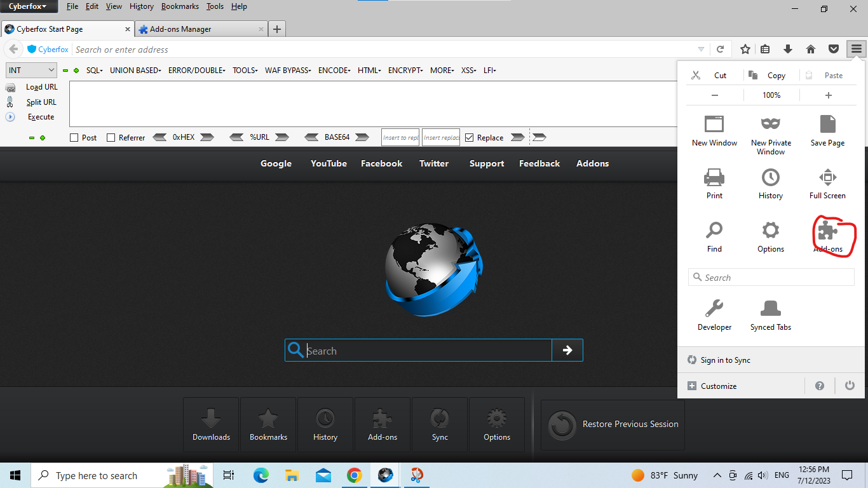Click the Help question mark icon
The width and height of the screenshot is (868, 488).
pyautogui.click(x=820, y=386)
